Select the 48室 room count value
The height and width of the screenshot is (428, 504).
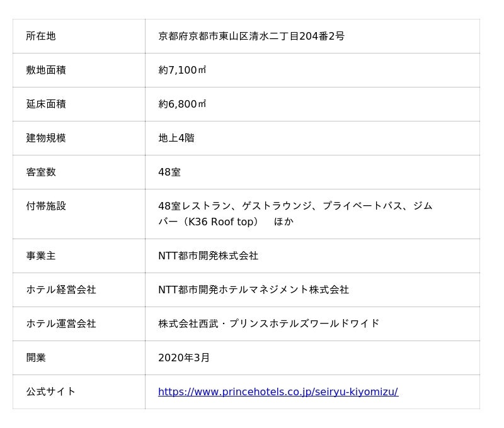click(169, 172)
